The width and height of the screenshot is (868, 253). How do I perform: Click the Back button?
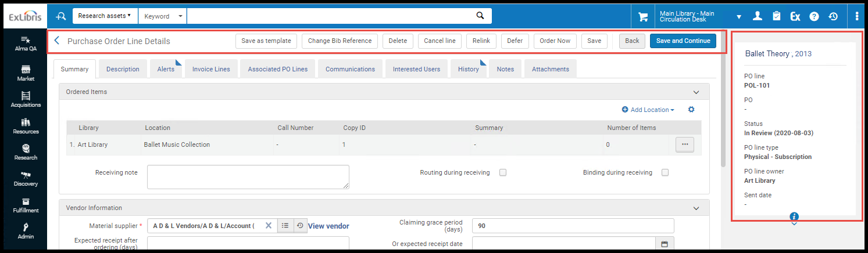632,41
